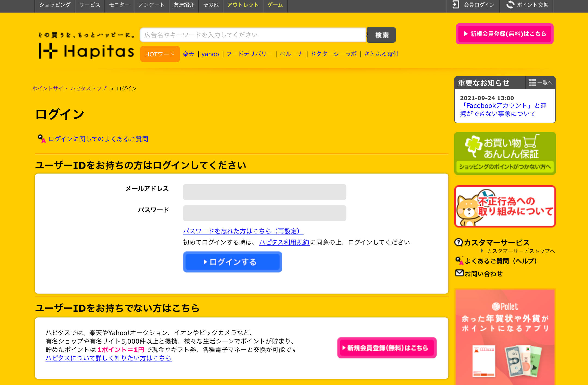Open the 一覧へ notices list link
This screenshot has height=385, width=588.
coord(545,83)
